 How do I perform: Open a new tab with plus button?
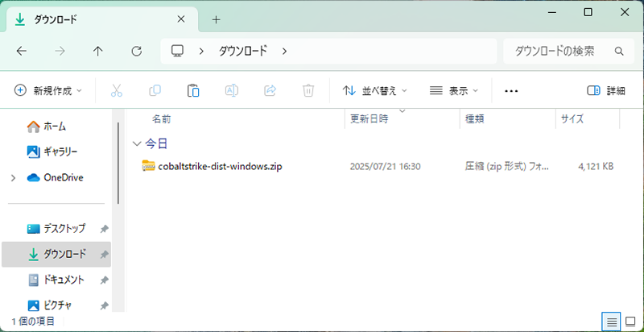(216, 19)
